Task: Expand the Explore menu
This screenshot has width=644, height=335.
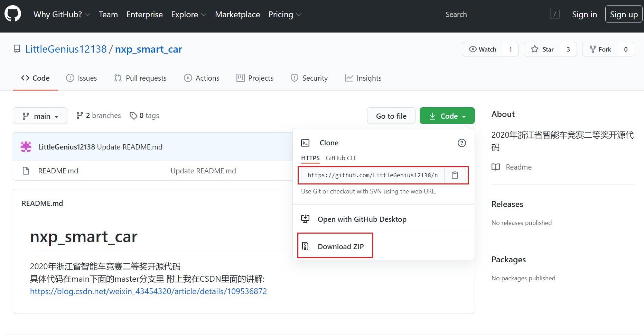Action: tap(189, 15)
